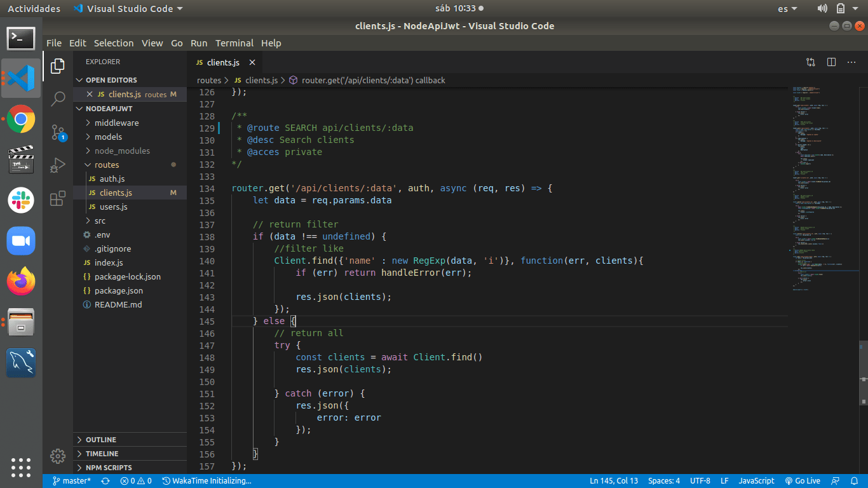The image size is (868, 488).
Task: Expand the NPM SCRIPTS section
Action: tap(109, 468)
